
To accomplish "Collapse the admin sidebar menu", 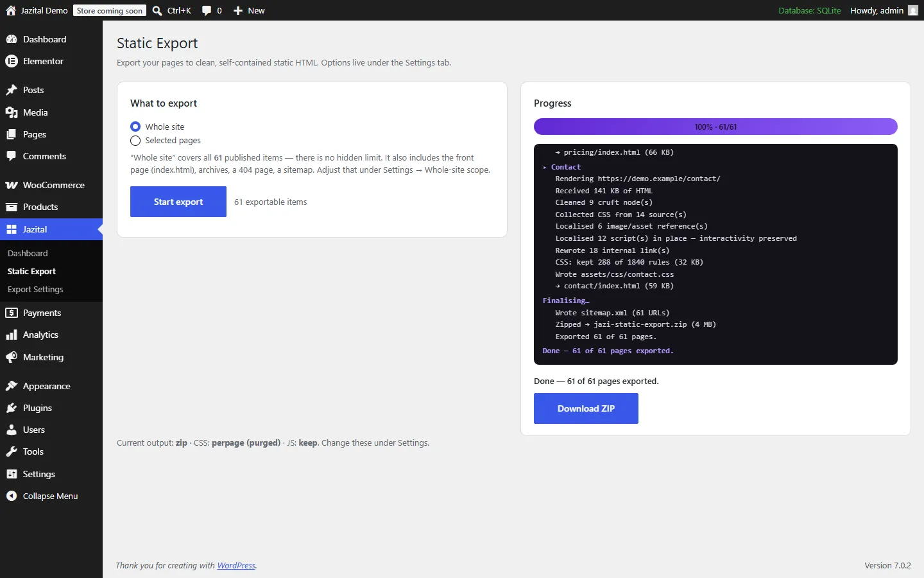I will pos(51,496).
